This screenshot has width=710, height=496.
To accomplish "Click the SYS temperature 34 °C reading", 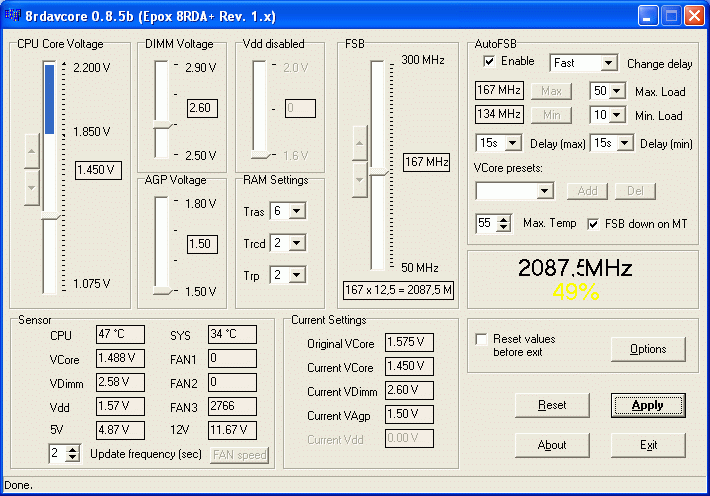I will (232, 334).
